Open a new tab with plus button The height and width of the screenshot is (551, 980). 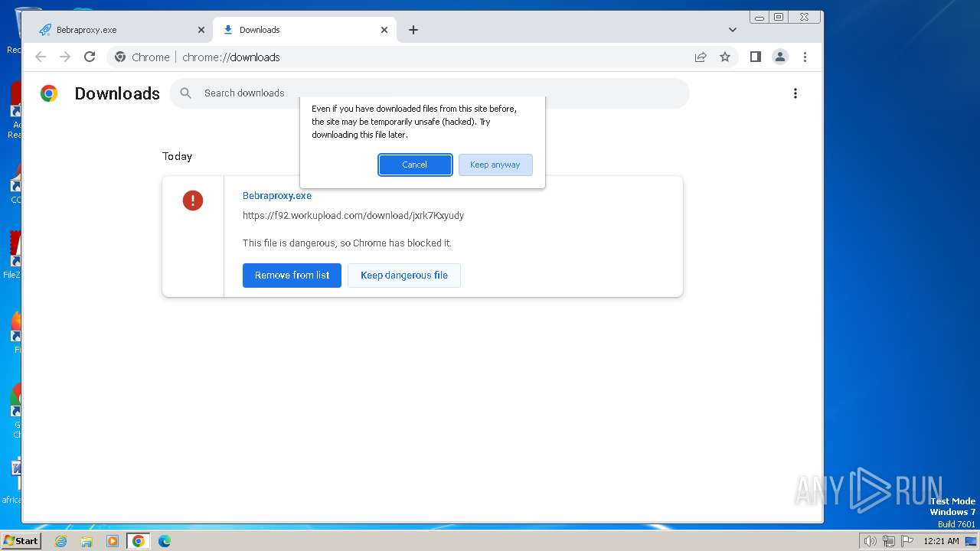pos(413,30)
